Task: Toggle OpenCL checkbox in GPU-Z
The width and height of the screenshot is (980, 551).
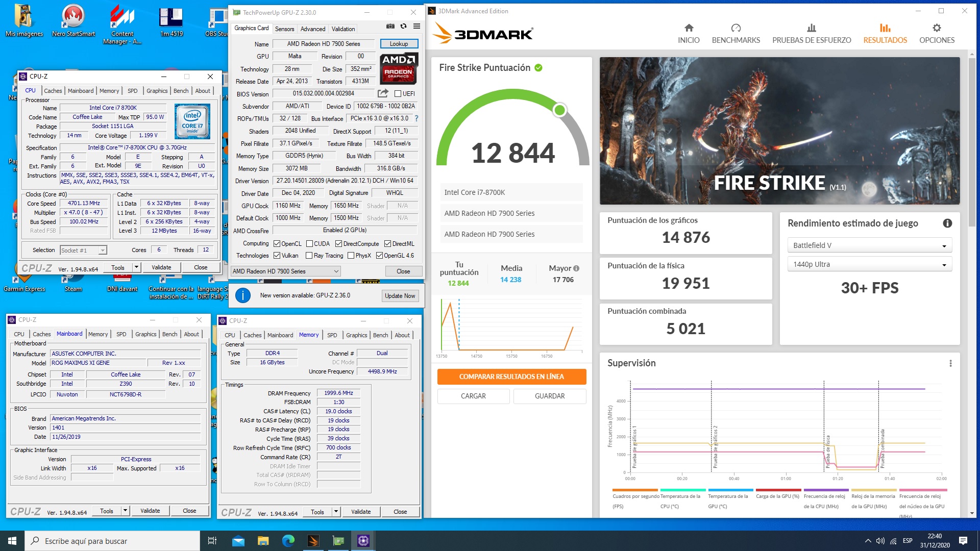Action: coord(277,244)
